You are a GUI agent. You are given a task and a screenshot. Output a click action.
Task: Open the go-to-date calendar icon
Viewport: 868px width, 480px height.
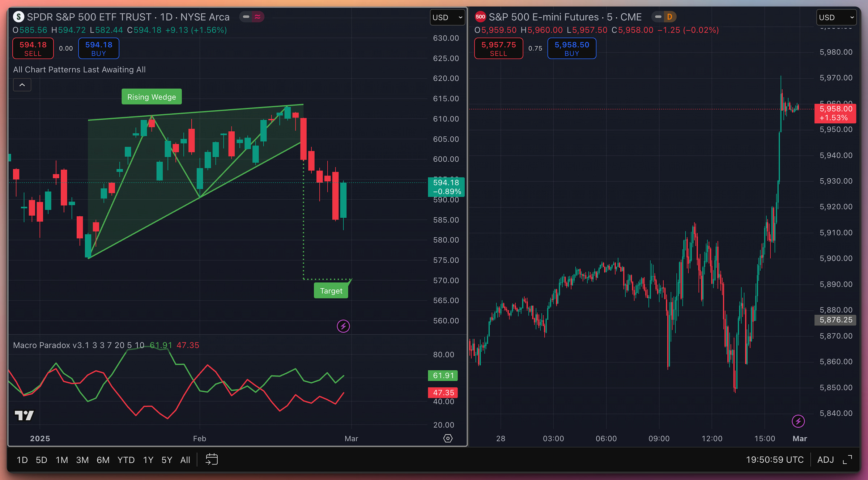[212, 459]
